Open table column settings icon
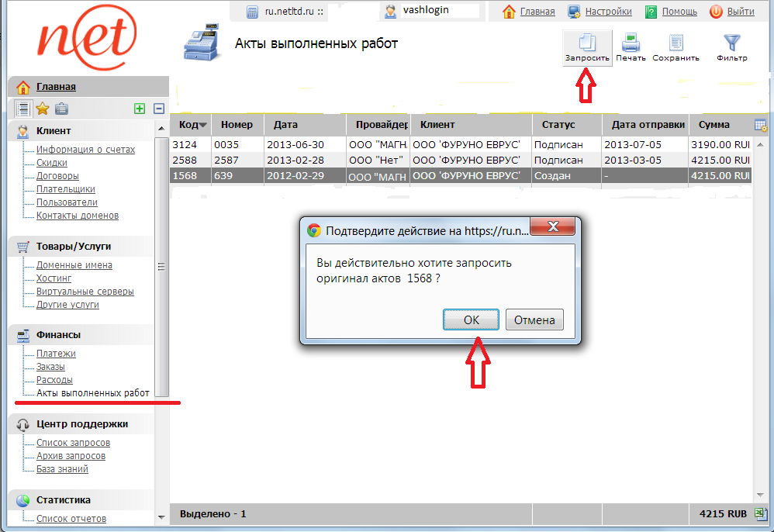Image resolution: width=774 pixels, height=532 pixels. pyautogui.click(x=761, y=126)
